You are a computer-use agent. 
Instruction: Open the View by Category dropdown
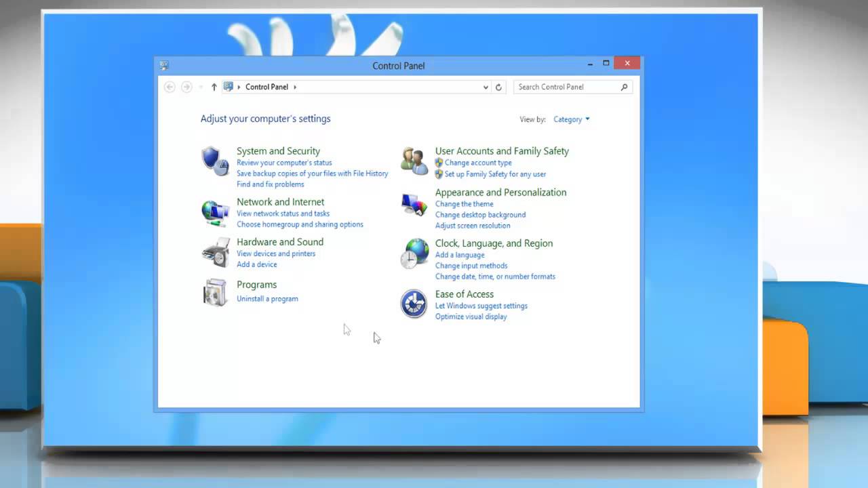click(572, 119)
